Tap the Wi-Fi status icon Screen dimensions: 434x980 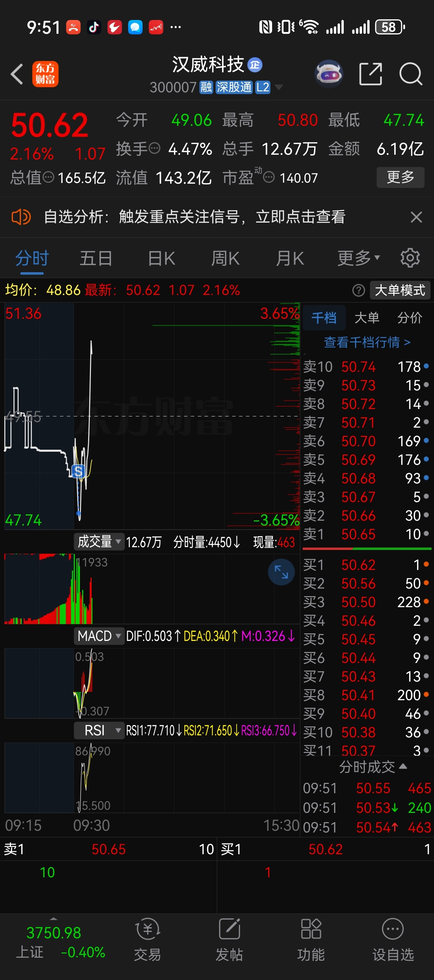pos(310,27)
